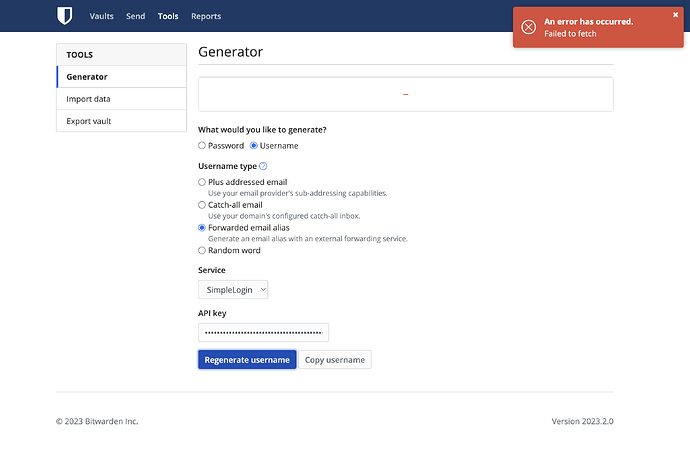Image resolution: width=690 pixels, height=465 pixels.
Task: Select the Password radio option
Action: [x=202, y=146]
